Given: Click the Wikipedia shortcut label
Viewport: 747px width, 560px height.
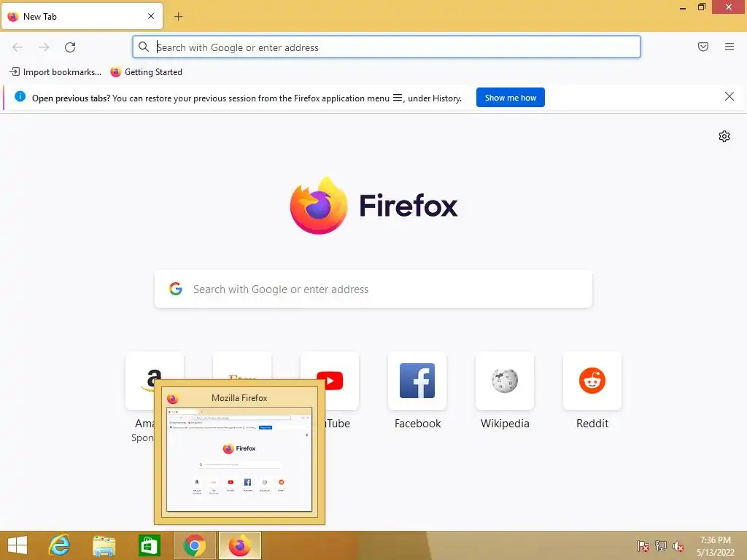Looking at the screenshot, I should [505, 424].
